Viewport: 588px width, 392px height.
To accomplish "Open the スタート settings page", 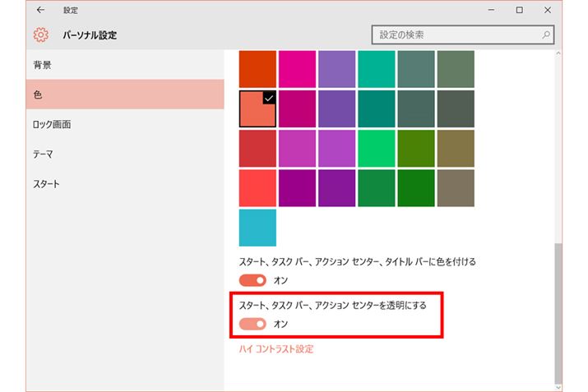I will [46, 183].
